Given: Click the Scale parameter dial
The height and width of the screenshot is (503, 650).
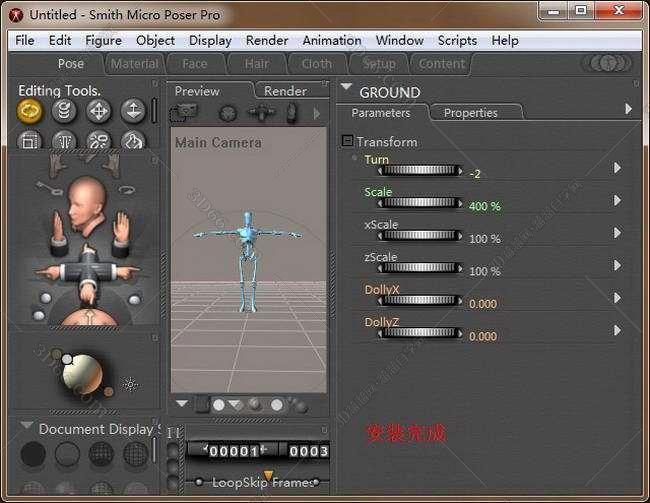Looking at the screenshot, I should (420, 203).
